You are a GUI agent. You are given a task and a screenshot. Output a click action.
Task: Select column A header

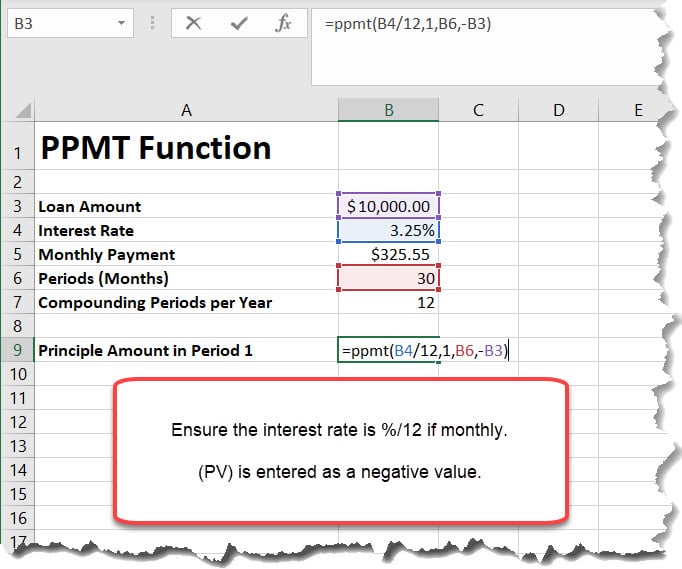coord(186,110)
